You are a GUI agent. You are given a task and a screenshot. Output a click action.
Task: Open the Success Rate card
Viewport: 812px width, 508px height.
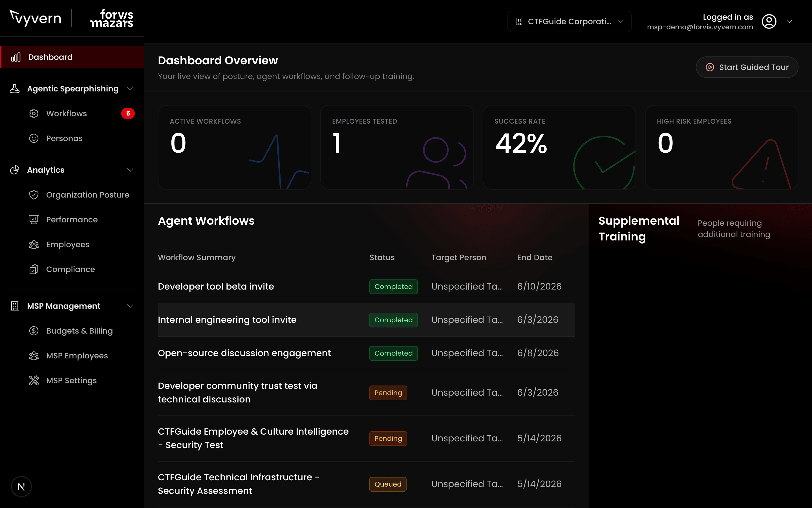pyautogui.click(x=559, y=147)
